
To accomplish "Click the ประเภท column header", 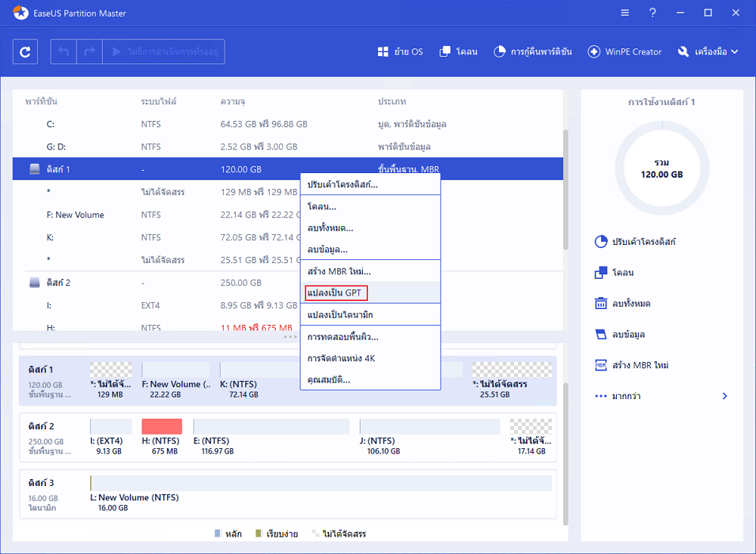I will click(x=392, y=102).
